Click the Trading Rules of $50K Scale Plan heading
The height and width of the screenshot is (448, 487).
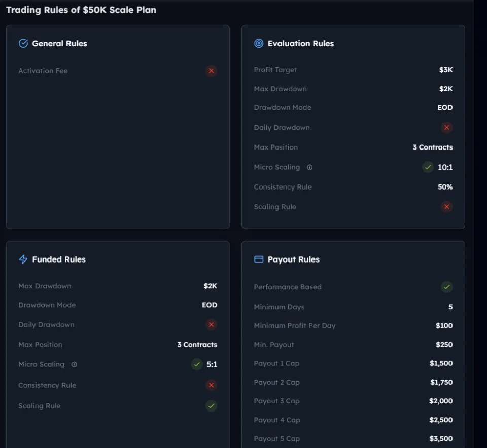point(81,10)
